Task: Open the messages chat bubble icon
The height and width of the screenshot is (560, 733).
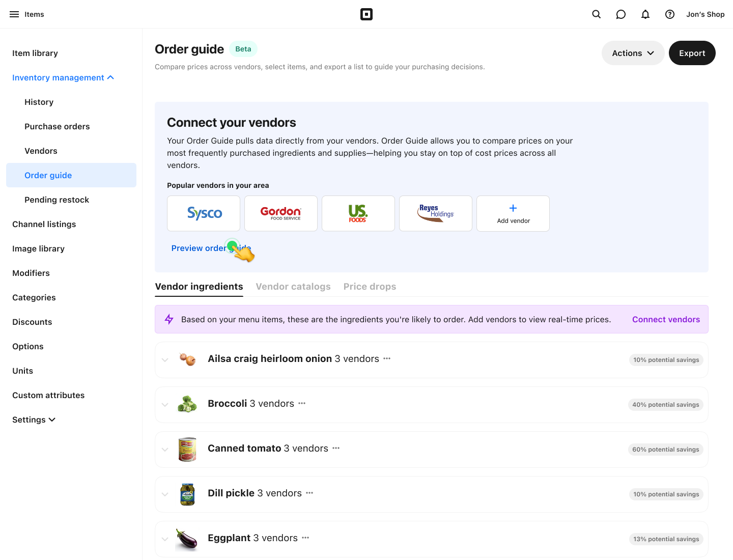Action: tap(621, 14)
